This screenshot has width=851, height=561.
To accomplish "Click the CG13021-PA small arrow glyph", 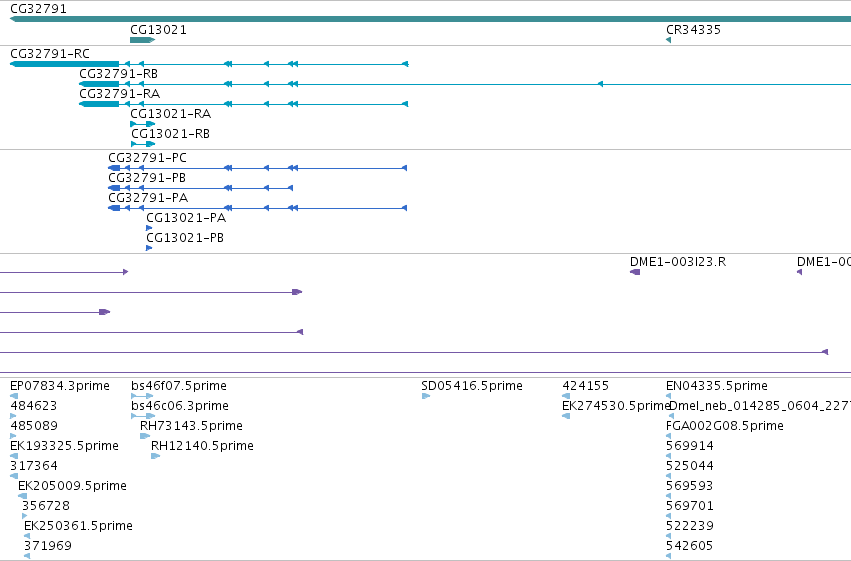I will (149, 228).
